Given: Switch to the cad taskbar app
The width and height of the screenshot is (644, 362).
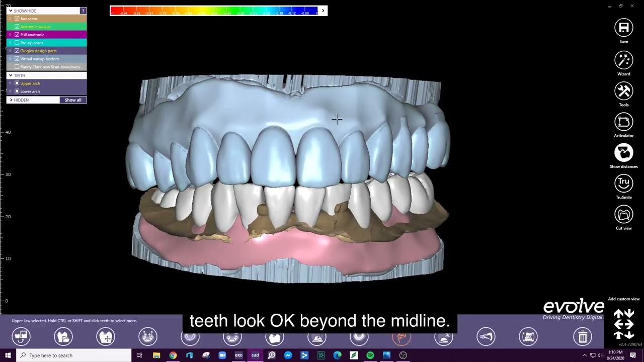Looking at the screenshot, I should (255, 355).
